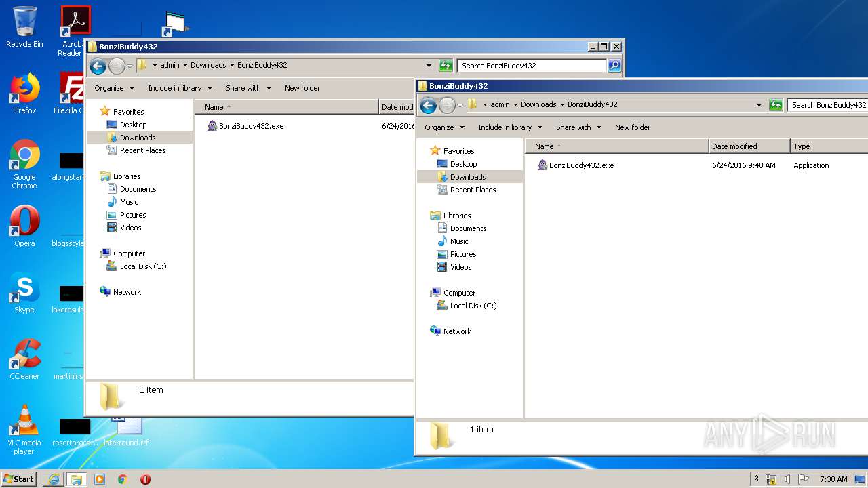Open Internet Explorer from the taskbar
Viewport: 868px width, 488px height.
(54, 479)
